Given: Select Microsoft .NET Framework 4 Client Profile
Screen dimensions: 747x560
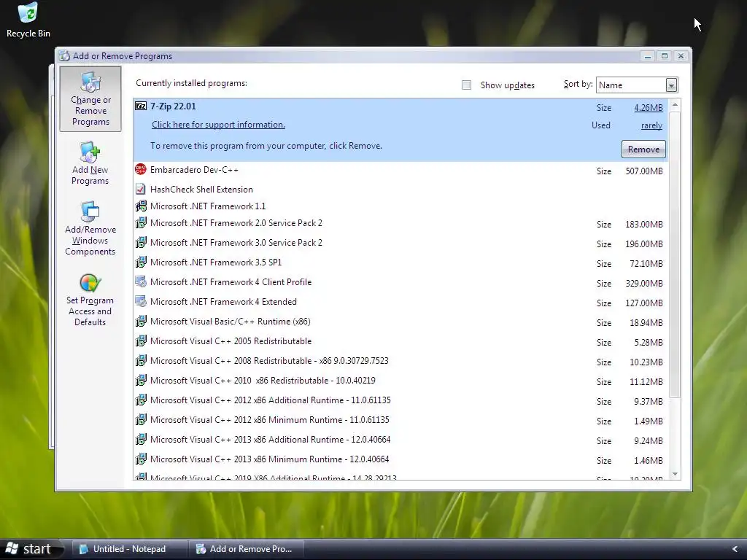Looking at the screenshot, I should (x=400, y=282).
